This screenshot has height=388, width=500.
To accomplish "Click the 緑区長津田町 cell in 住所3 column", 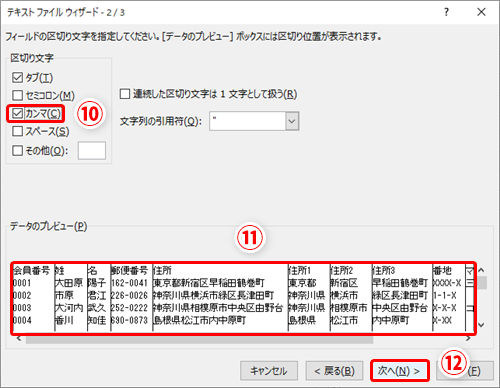I will tap(400, 295).
